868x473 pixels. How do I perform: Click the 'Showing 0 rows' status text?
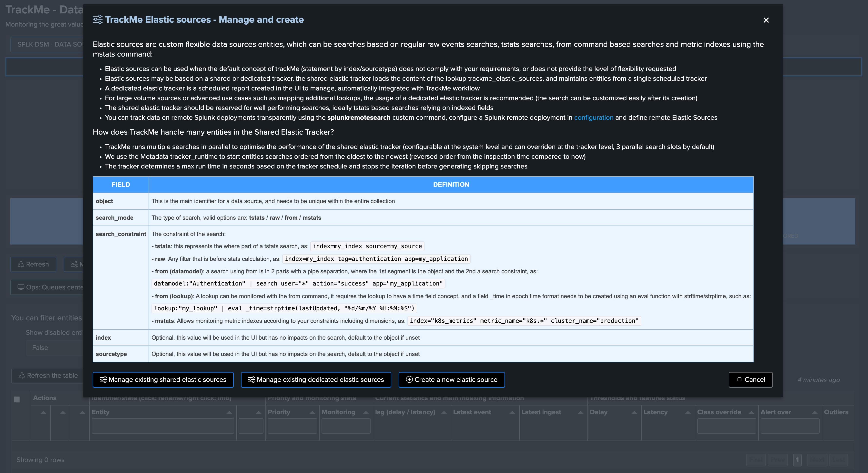(40, 460)
